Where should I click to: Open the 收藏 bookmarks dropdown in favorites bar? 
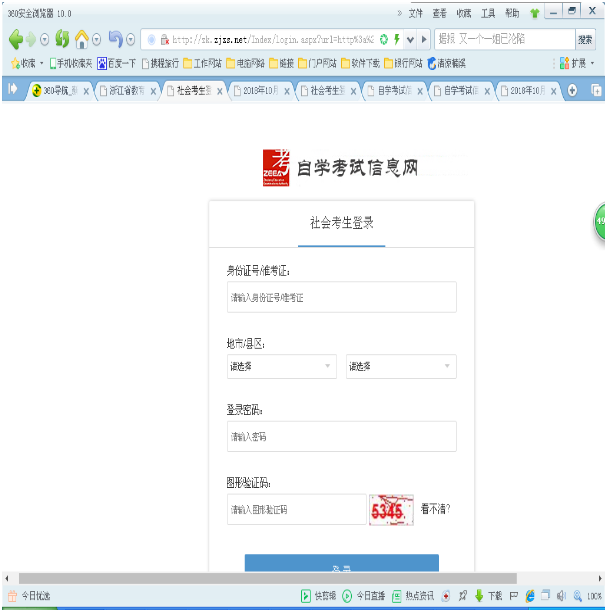26,63
